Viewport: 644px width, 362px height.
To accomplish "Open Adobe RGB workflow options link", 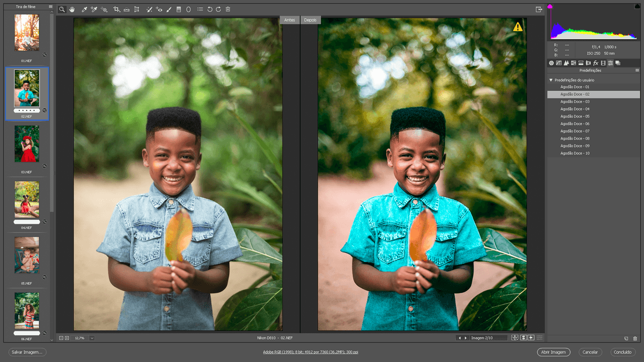I will 311,352.
